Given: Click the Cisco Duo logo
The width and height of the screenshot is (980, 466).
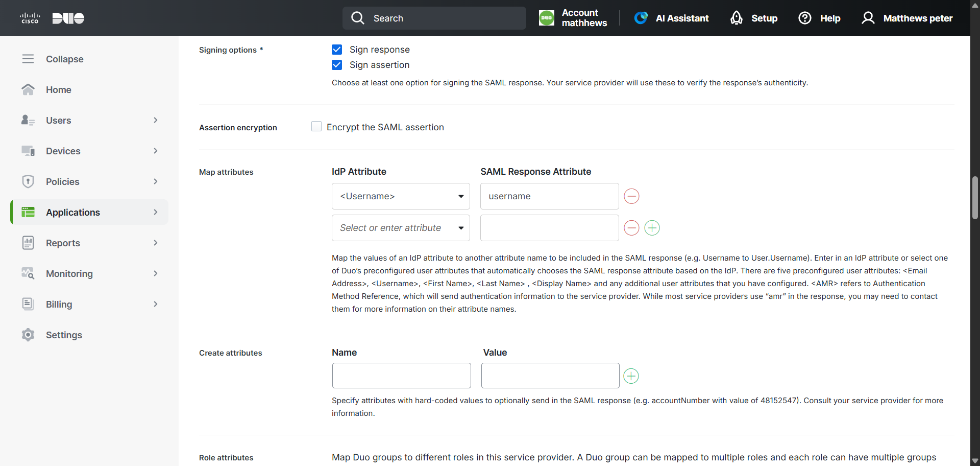Looking at the screenshot, I should [x=52, y=18].
